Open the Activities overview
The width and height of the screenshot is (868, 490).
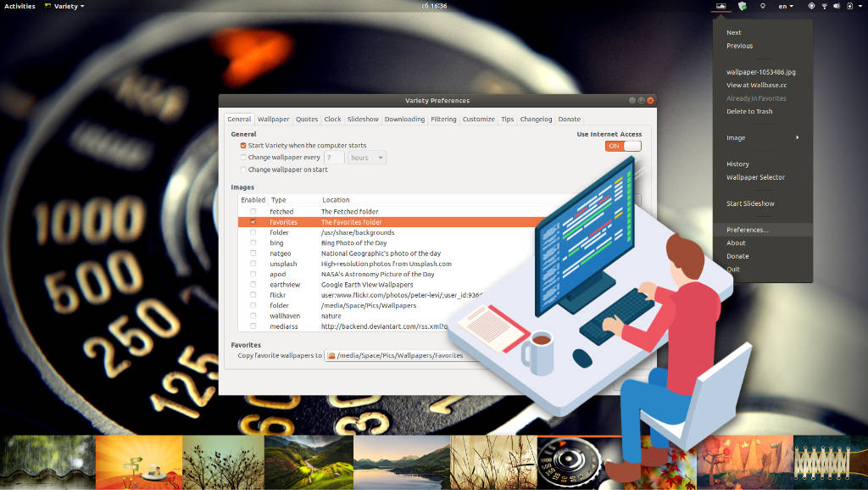click(20, 6)
